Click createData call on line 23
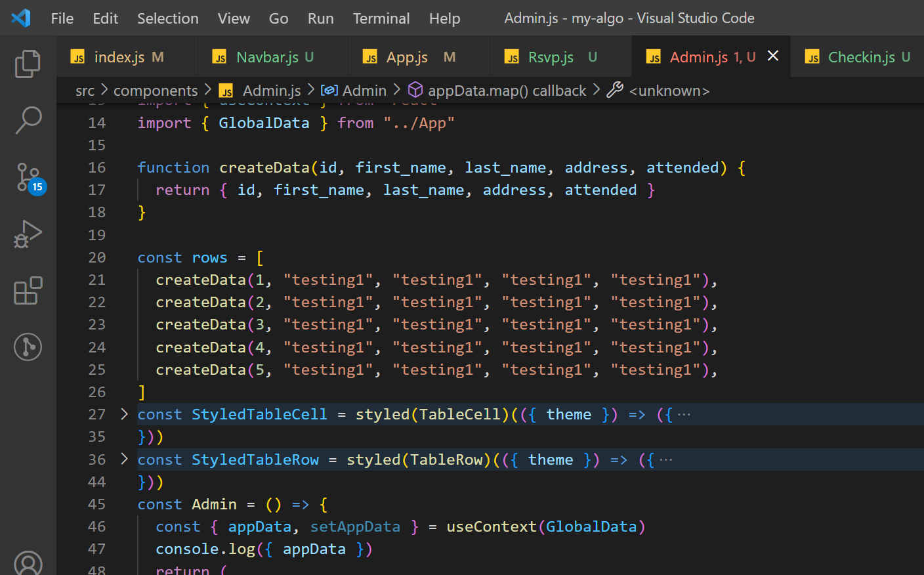The width and height of the screenshot is (924, 575). coord(201,324)
